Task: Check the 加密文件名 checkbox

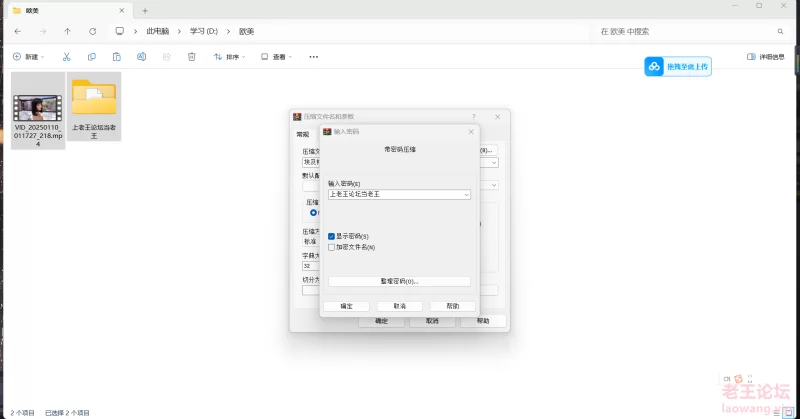Action: point(331,247)
